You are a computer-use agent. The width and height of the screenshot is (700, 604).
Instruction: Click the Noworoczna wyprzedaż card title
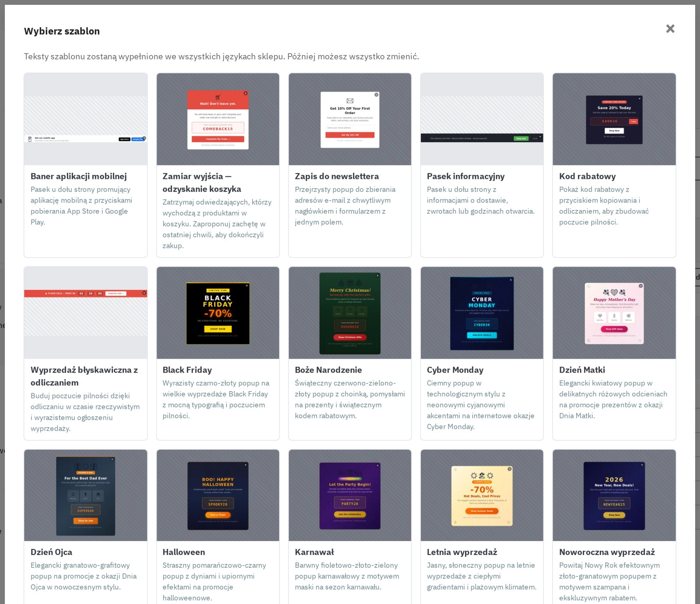(x=607, y=552)
